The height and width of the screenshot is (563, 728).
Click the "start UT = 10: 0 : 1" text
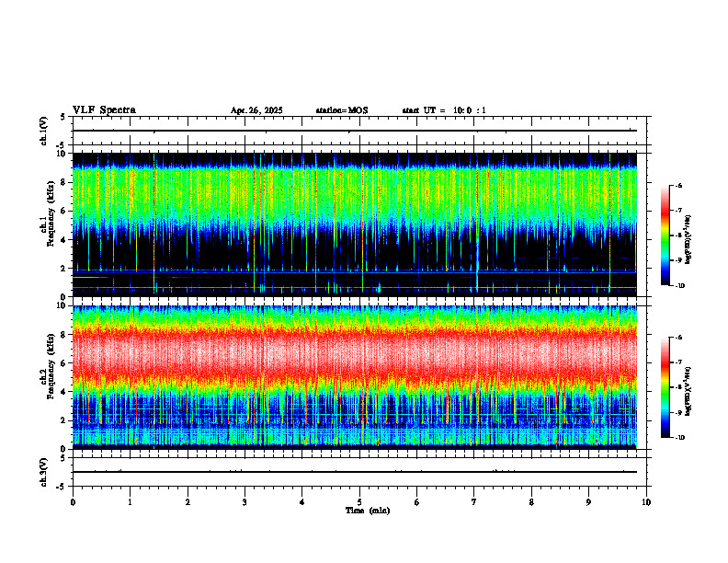tap(444, 110)
